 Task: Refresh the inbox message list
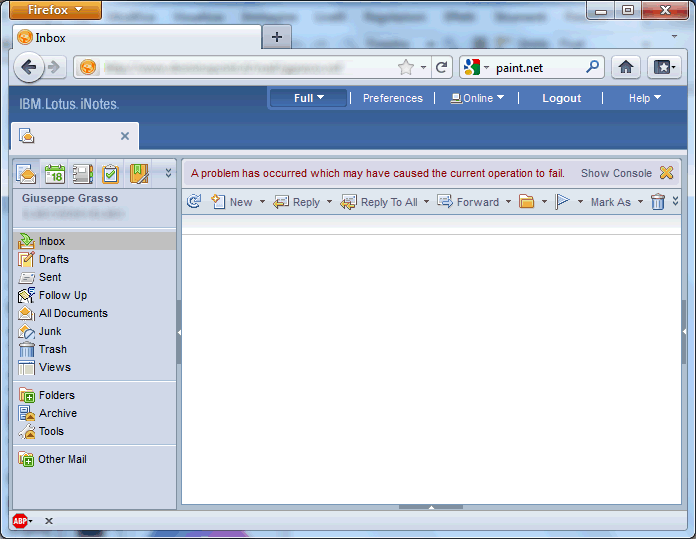[194, 202]
